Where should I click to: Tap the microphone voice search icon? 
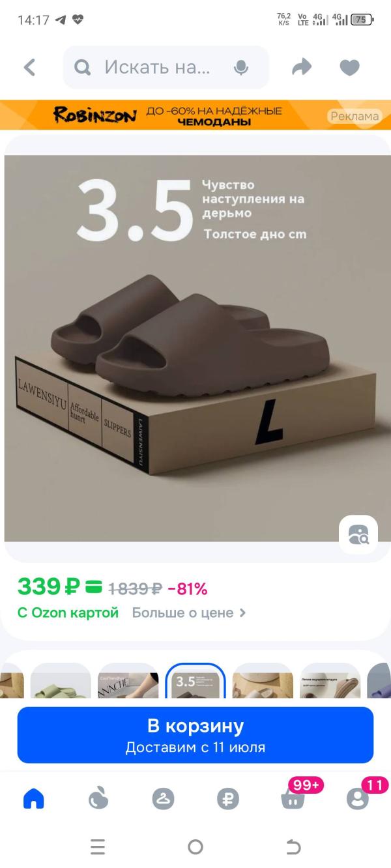pyautogui.click(x=241, y=67)
